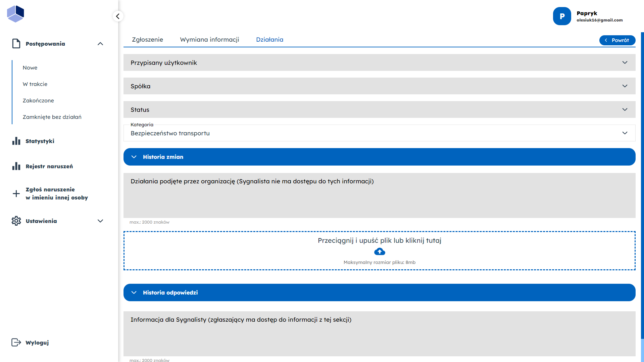Click the Ustawienia gear icon
644x362 pixels.
pos(16,221)
